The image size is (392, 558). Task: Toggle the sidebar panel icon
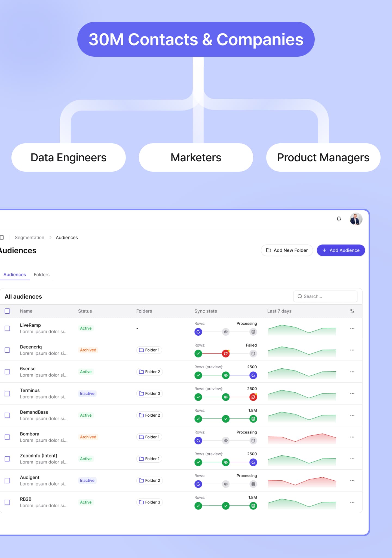[x=2, y=237]
